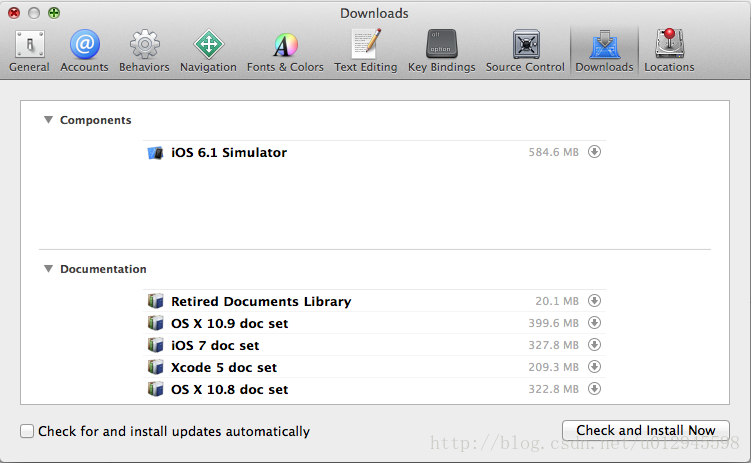Zoom the window with green button

(54, 13)
